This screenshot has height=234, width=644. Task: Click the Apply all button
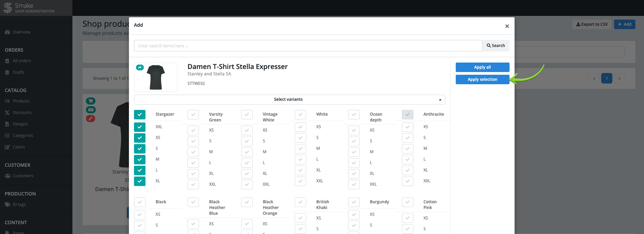(482, 67)
